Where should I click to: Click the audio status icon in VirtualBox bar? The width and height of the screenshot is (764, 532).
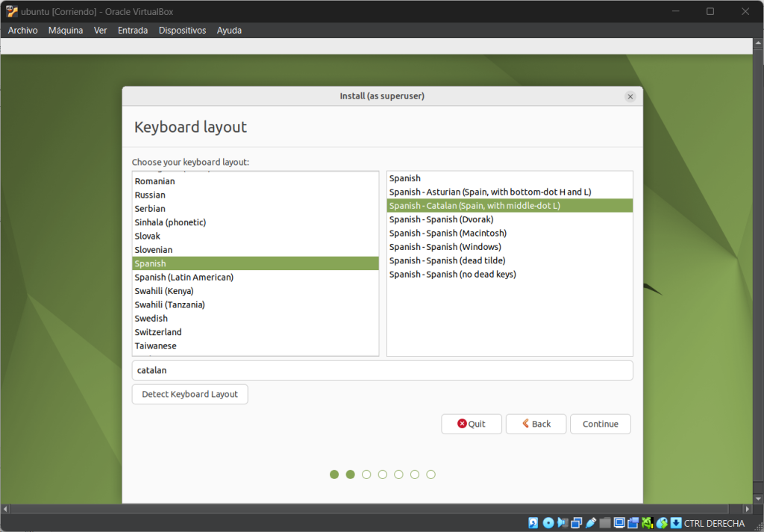563,523
